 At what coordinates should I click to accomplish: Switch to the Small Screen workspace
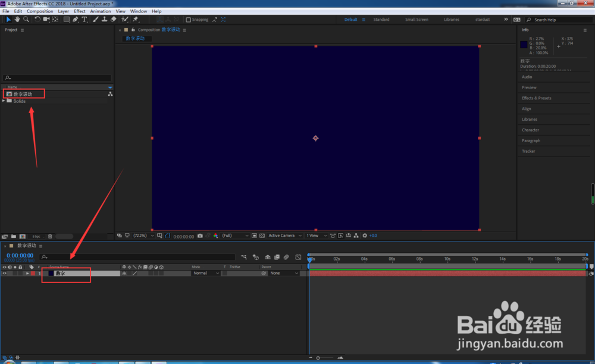coord(416,20)
